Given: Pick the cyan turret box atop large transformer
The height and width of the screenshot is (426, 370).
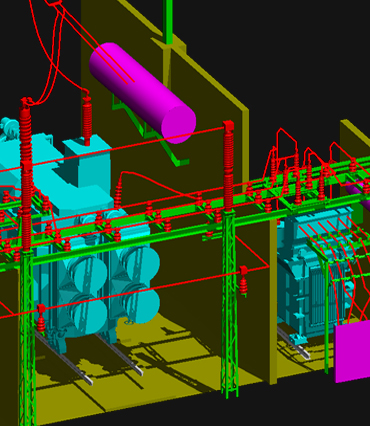Looking at the screenshot, I should click(x=87, y=162).
